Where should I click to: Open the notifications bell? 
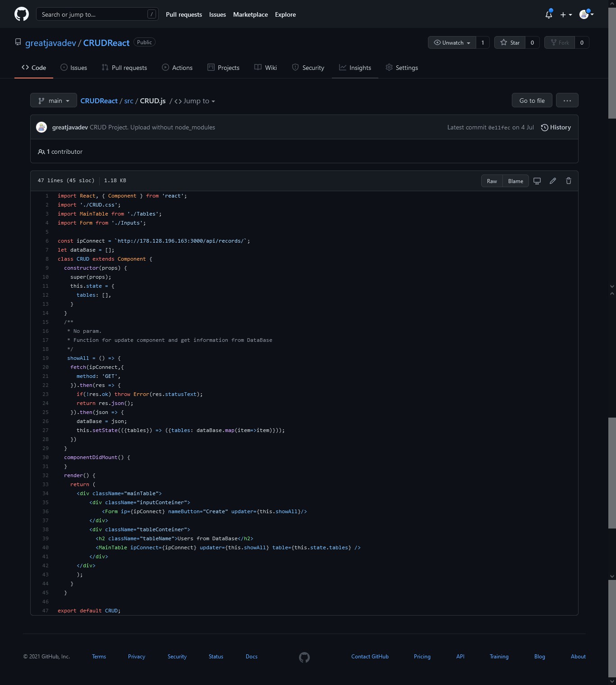(x=549, y=15)
